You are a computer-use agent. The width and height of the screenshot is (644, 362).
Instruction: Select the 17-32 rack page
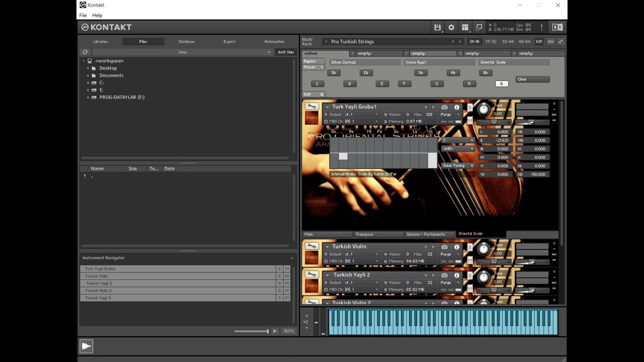point(491,42)
